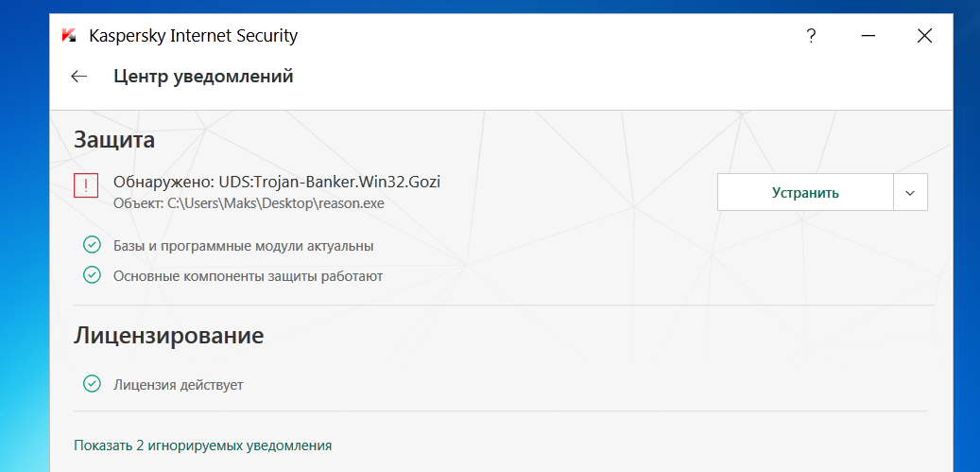Close the Kaspersky Internet Security window

(x=924, y=37)
